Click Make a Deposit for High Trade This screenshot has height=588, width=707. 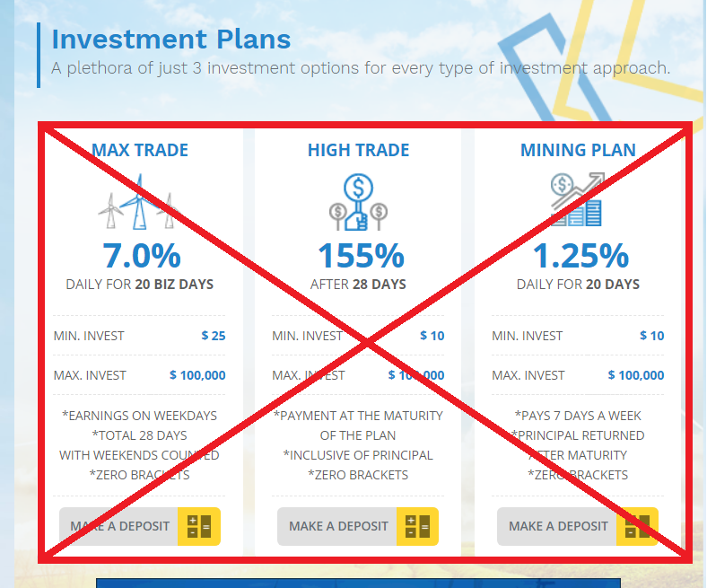(337, 526)
